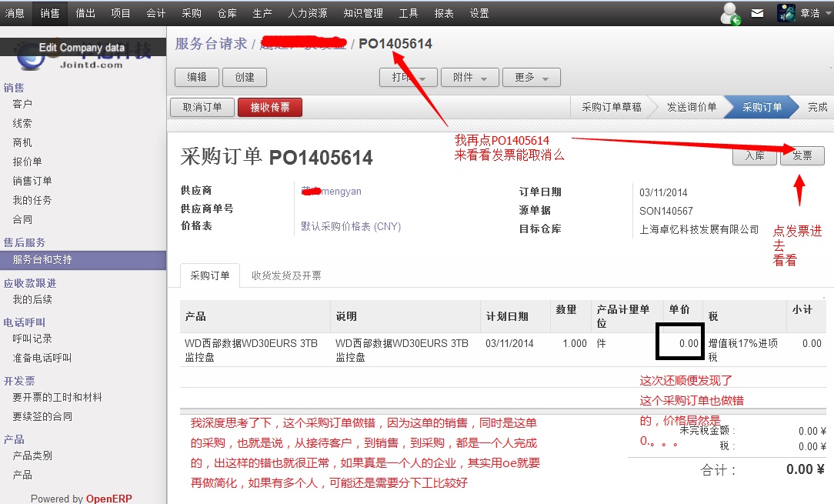
Task: Open the 附件 dropdown menu
Action: (469, 78)
